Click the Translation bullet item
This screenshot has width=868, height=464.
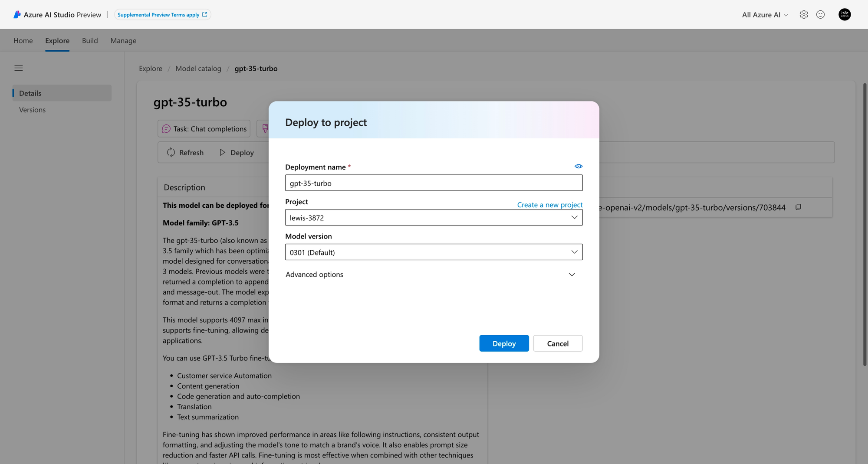[194, 407]
